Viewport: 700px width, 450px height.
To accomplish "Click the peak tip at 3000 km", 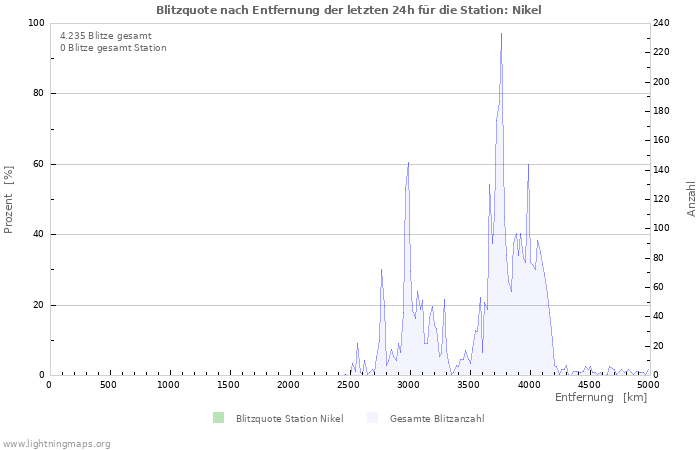I will [408, 163].
